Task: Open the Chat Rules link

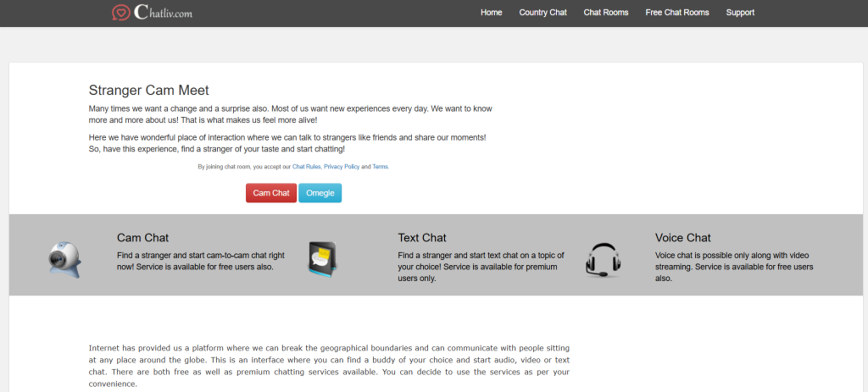Action: coord(306,167)
